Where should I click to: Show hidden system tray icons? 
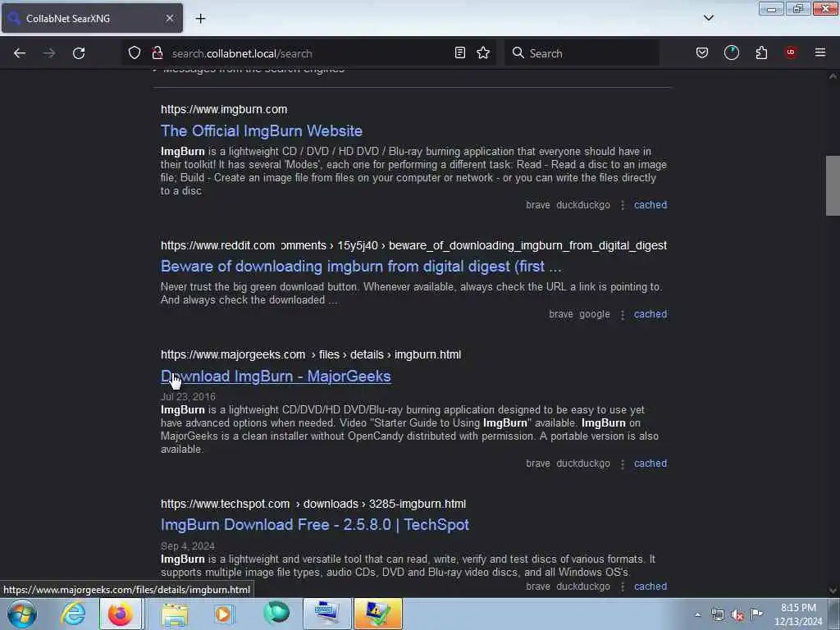pos(697,615)
